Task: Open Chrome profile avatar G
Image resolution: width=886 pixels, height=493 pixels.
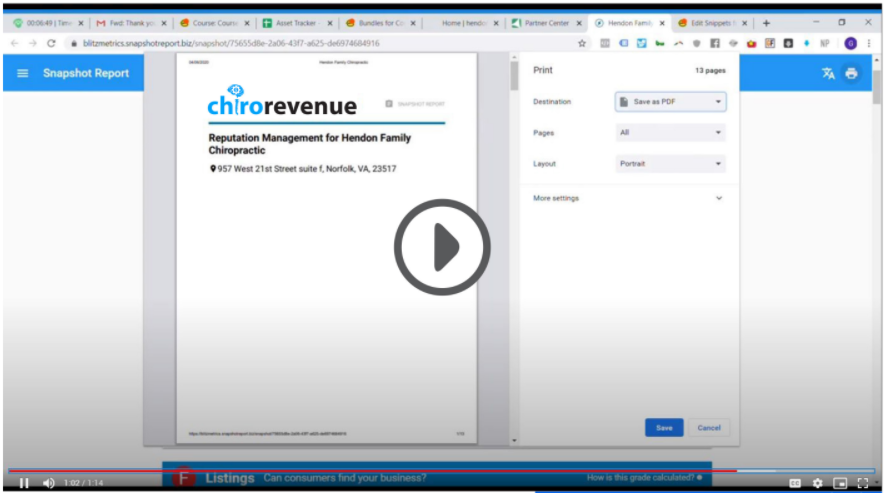Action: 850,43
